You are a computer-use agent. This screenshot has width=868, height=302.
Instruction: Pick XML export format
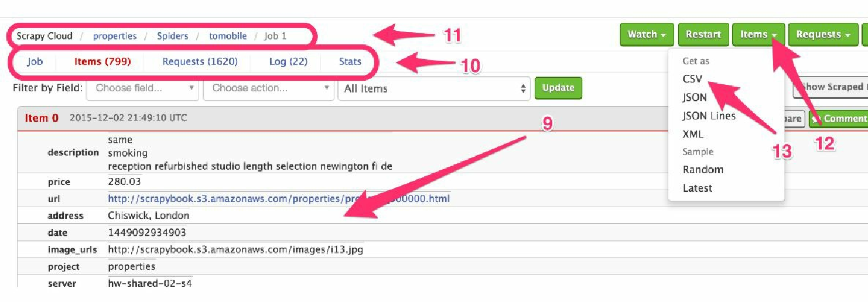pos(693,134)
